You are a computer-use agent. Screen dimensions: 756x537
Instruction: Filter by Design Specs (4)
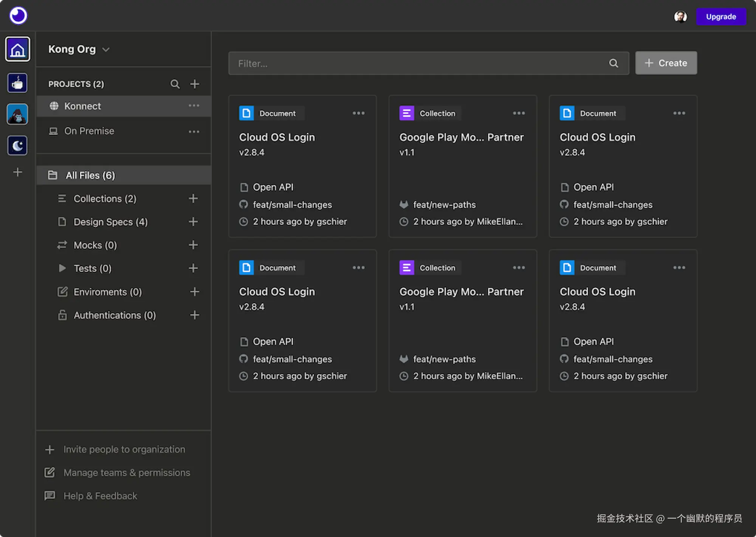(x=110, y=222)
